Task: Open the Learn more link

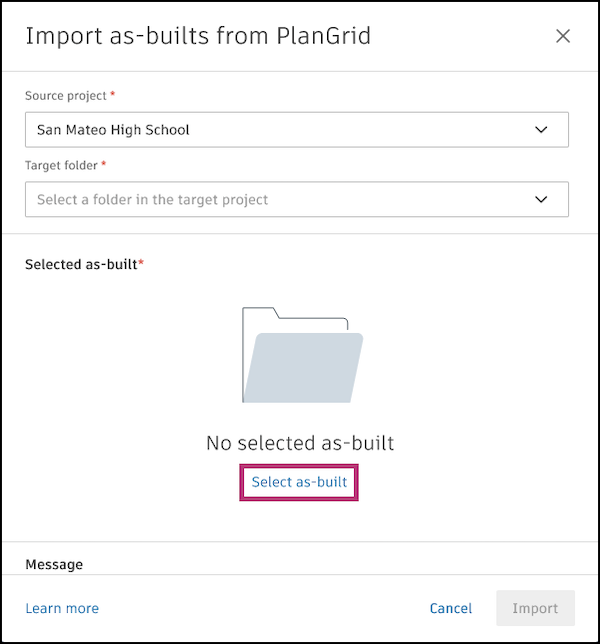Action: click(x=62, y=608)
